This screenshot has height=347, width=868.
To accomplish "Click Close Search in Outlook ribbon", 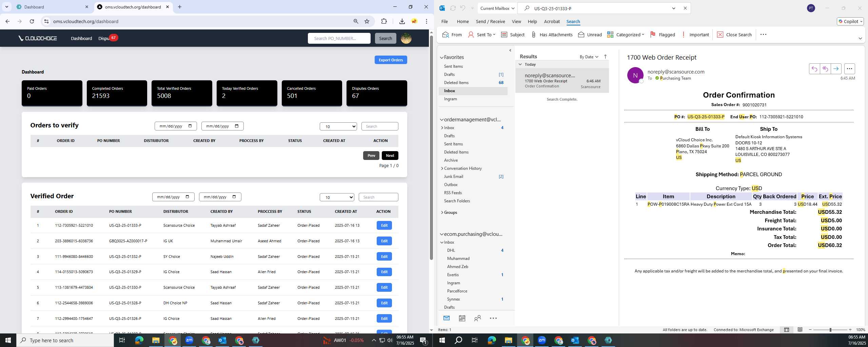I will (734, 35).
